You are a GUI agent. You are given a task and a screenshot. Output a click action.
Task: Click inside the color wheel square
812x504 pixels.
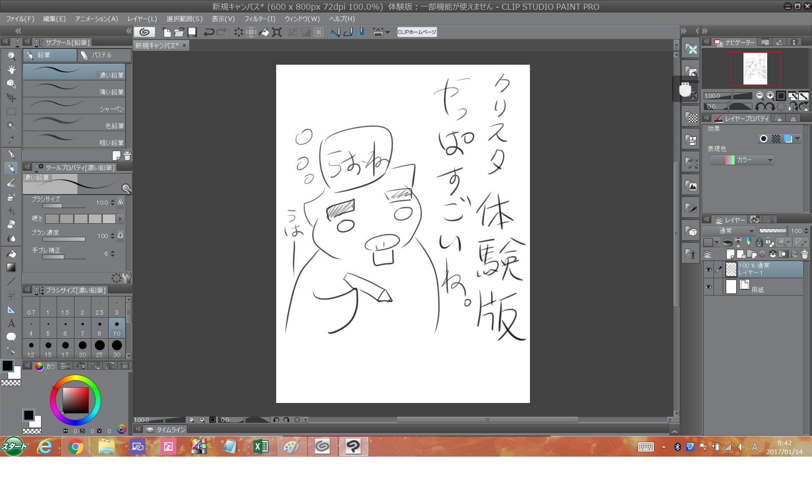76,400
